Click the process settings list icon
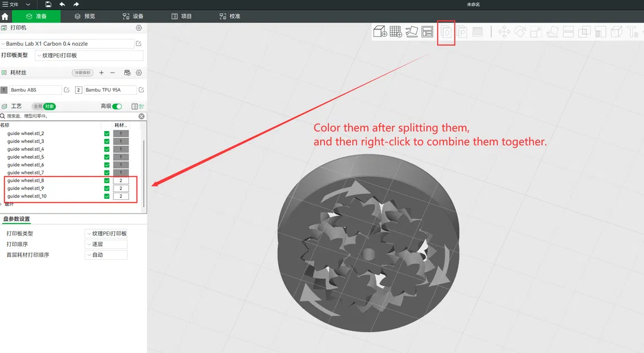The width and height of the screenshot is (644, 353). point(134,106)
